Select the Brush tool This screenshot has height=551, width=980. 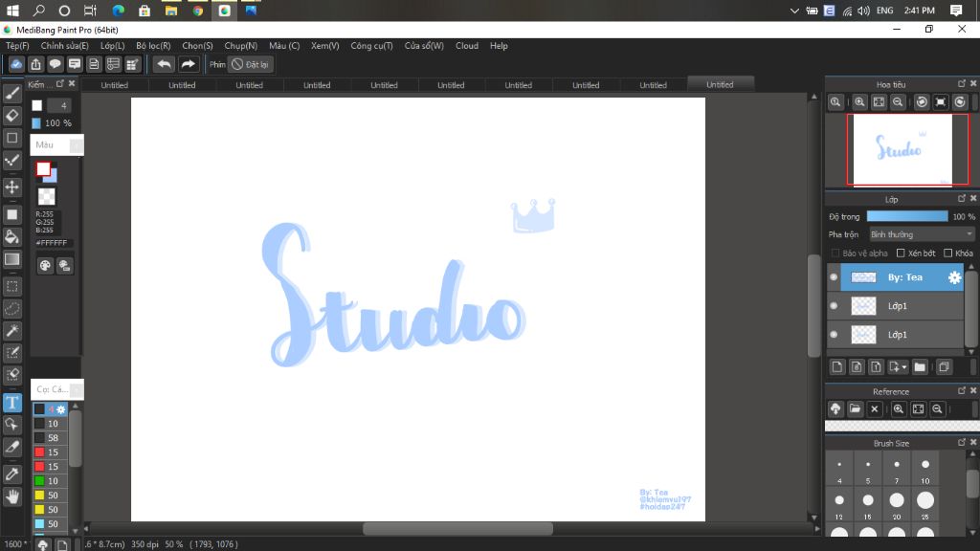tap(11, 93)
